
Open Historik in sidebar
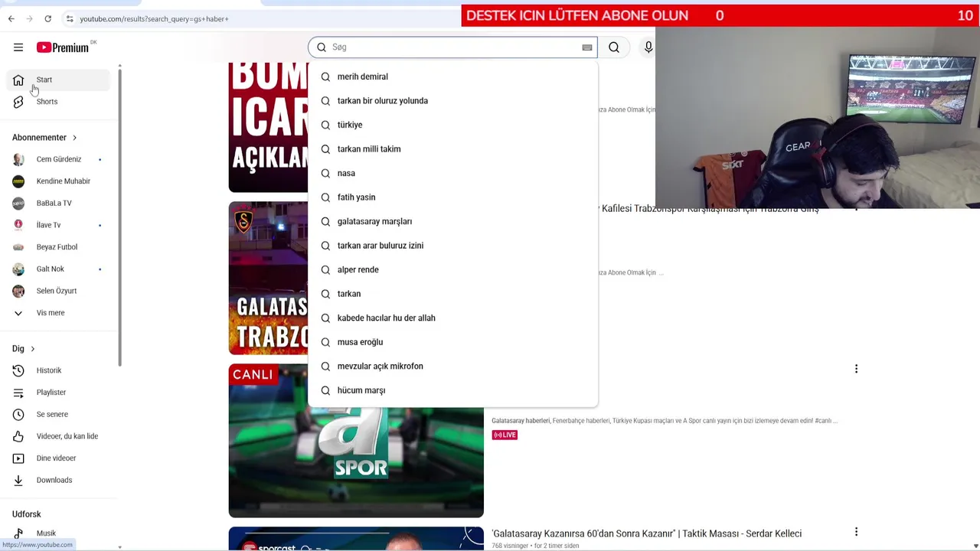coord(58,370)
